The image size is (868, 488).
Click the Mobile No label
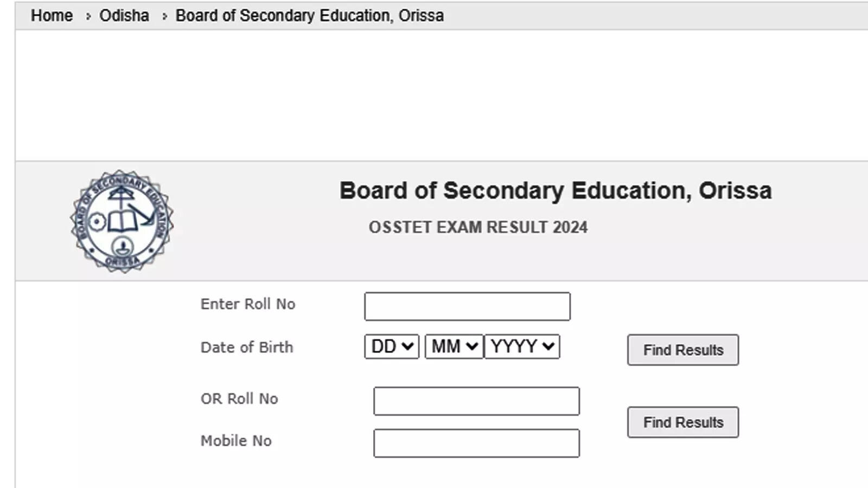click(x=236, y=441)
